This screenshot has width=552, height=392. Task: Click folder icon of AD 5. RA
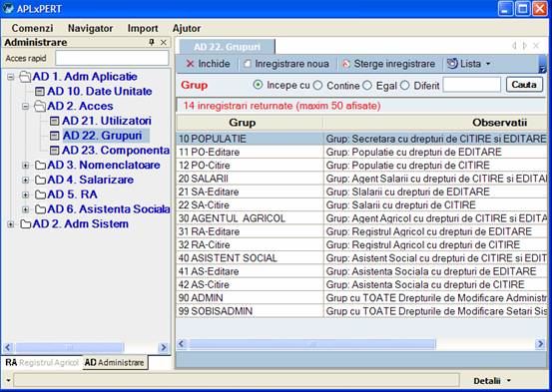(40, 195)
